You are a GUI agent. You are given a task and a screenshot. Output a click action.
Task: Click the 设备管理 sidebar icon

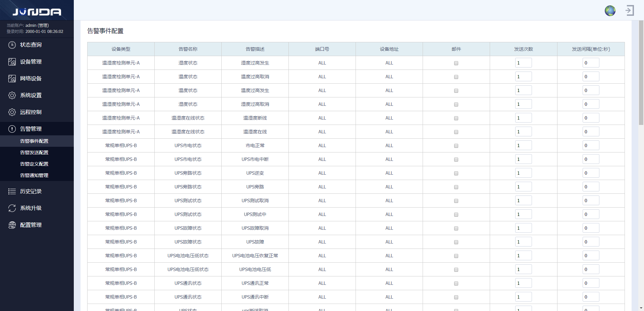[12, 62]
